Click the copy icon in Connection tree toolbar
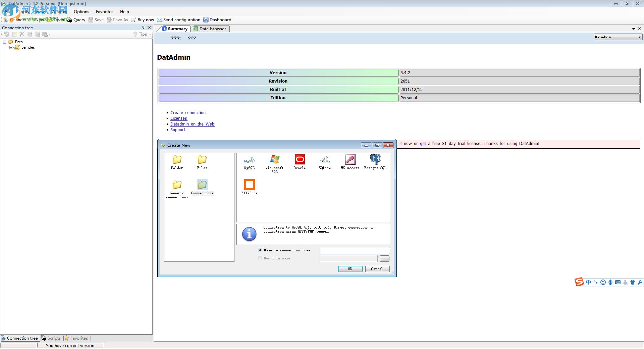The height and width of the screenshot is (349, 644). 38,34
